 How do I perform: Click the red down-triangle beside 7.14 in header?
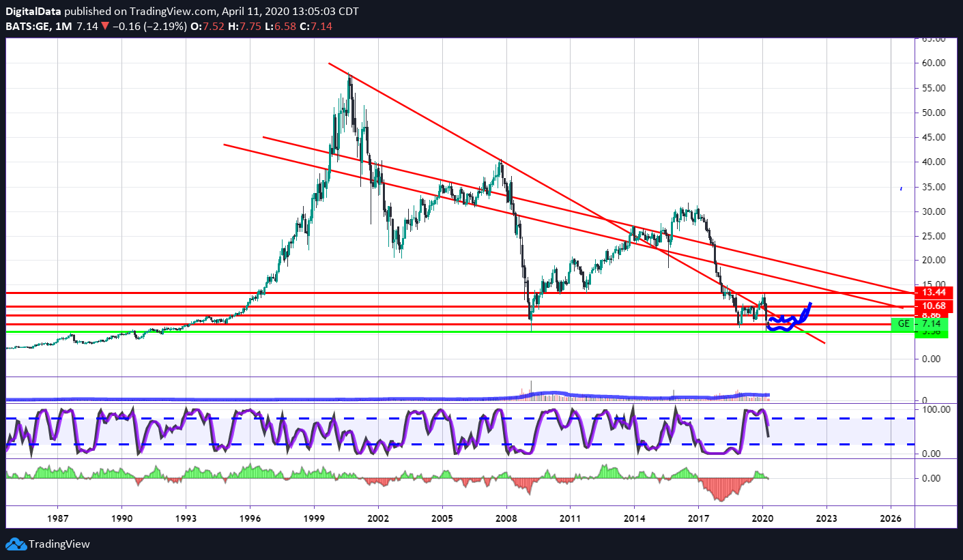pos(105,26)
